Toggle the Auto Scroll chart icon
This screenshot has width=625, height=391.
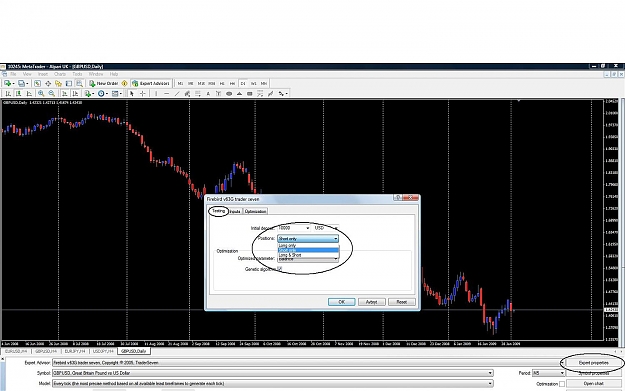(64, 93)
